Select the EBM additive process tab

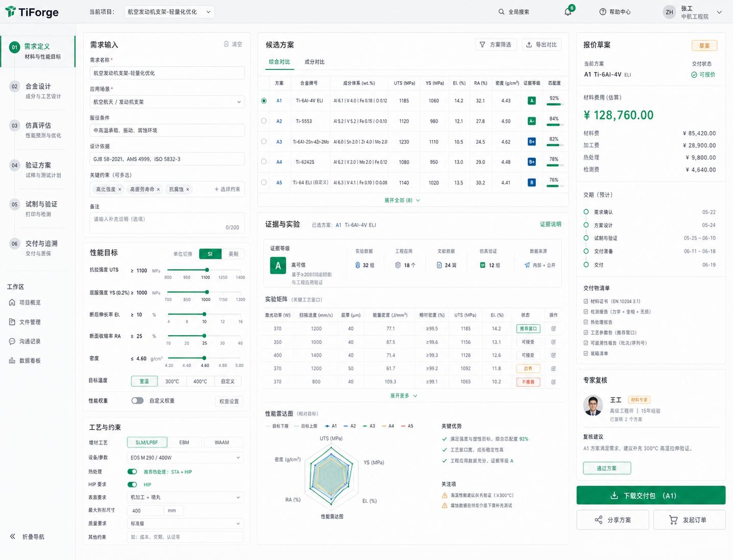[184, 442]
